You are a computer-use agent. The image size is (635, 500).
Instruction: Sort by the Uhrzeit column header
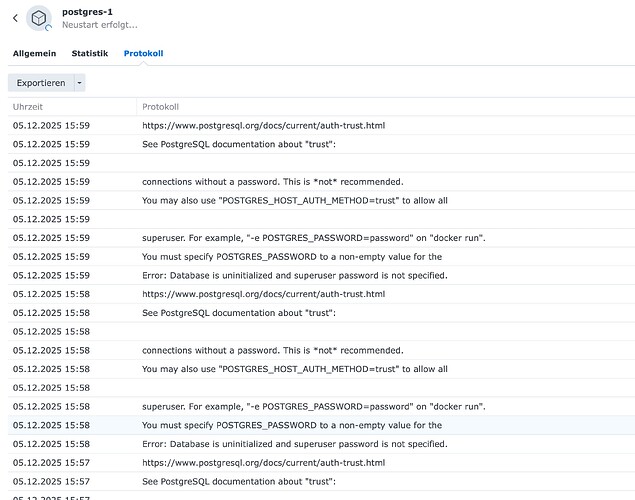click(x=28, y=106)
